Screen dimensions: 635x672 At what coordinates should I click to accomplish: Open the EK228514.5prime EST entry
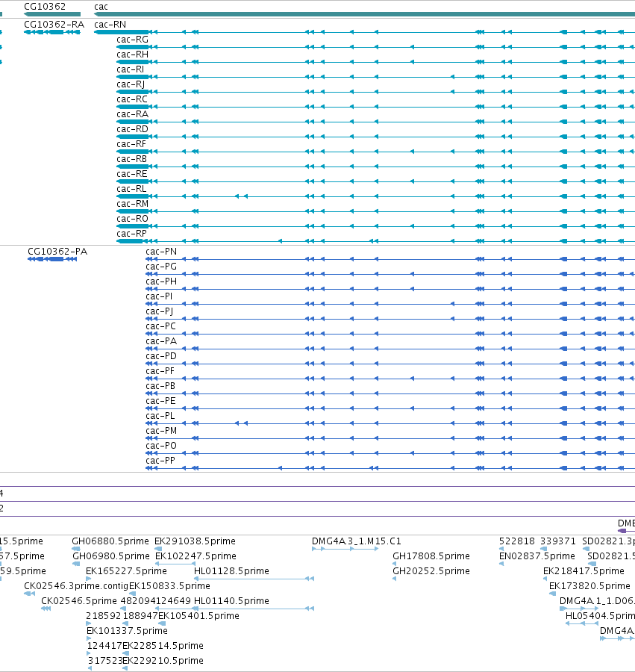[163, 646]
